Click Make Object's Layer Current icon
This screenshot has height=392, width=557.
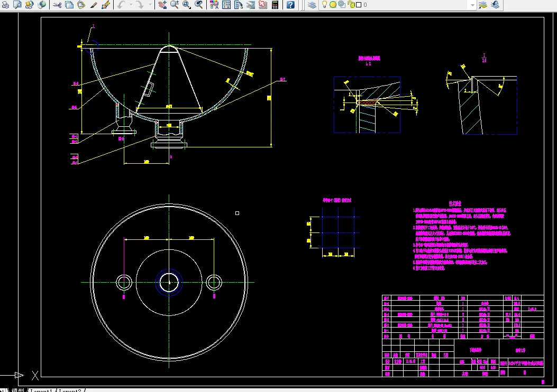483,5
